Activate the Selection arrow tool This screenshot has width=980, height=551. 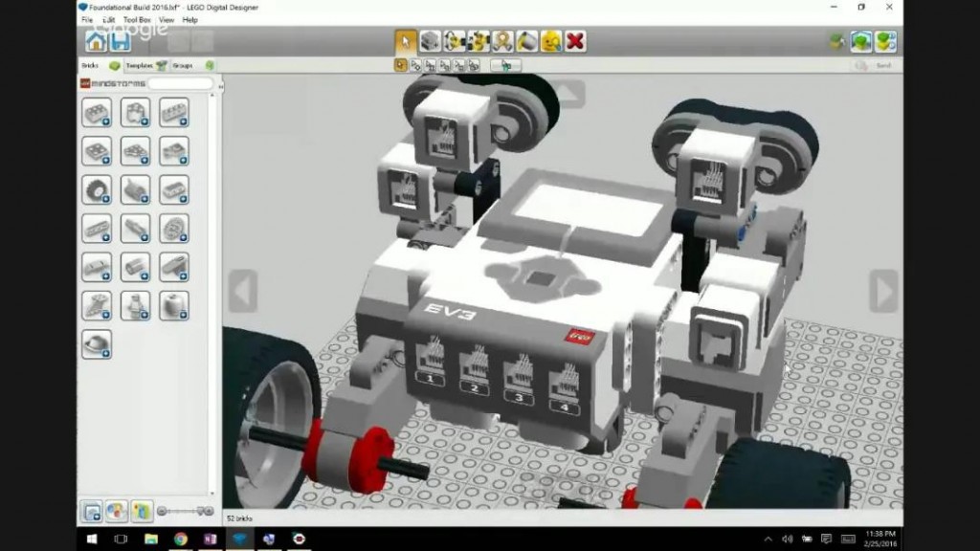(406, 42)
